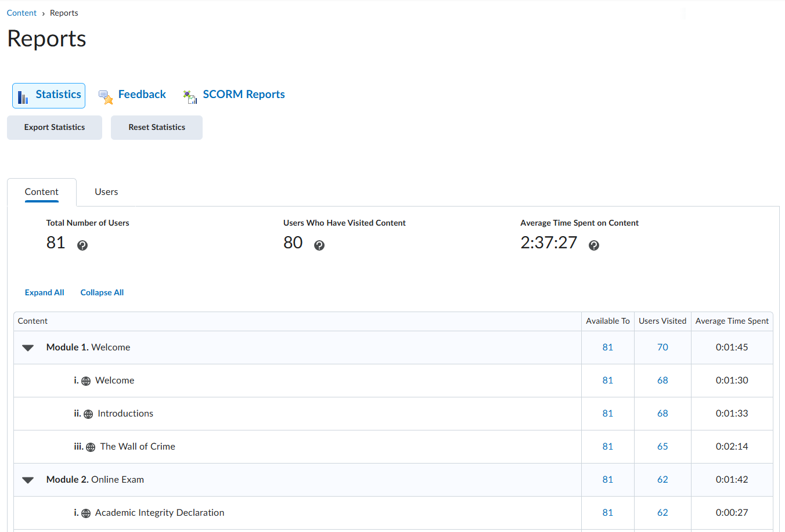Collapse Module 1. Welcome row
785x532 pixels.
pyautogui.click(x=28, y=348)
